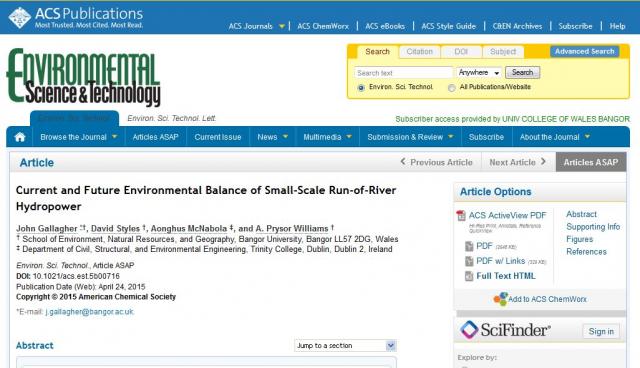Open Figures link in Article Options

(579, 239)
